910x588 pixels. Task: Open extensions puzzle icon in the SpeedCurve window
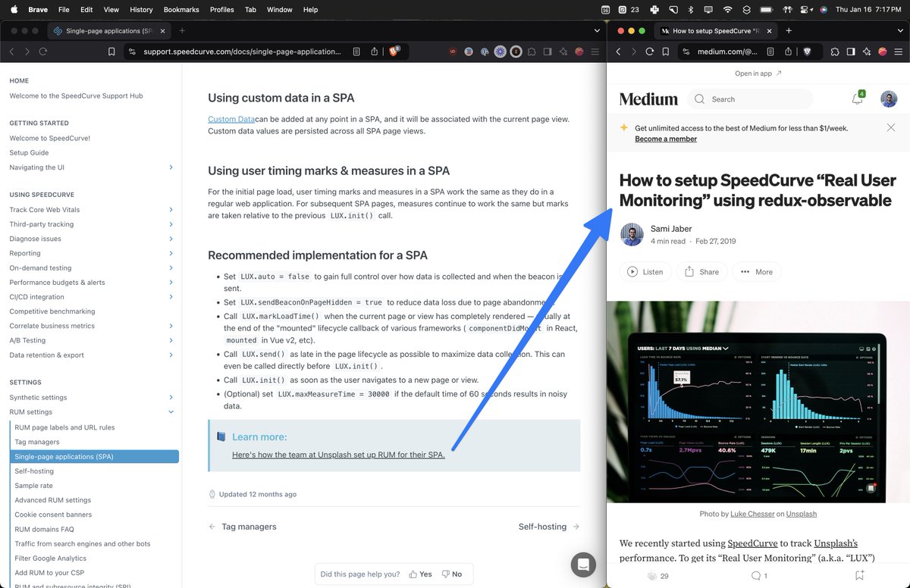(531, 52)
